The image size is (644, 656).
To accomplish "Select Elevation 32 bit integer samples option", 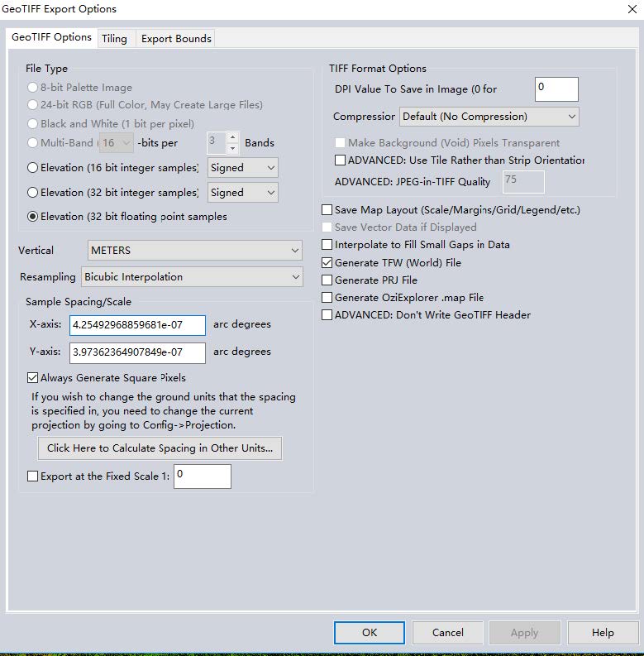I will click(33, 193).
